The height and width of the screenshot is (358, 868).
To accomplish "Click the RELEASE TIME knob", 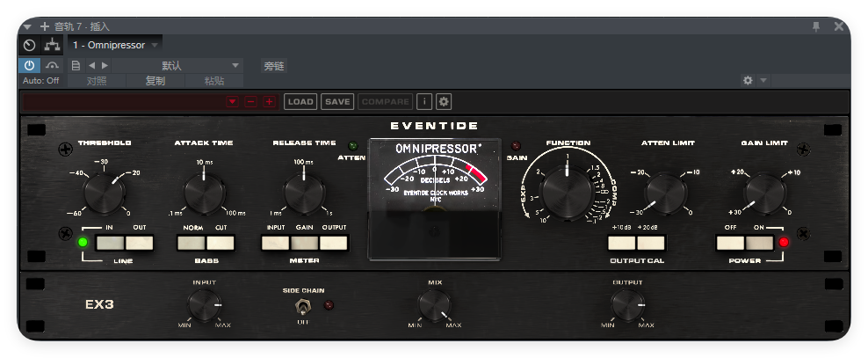I will (304, 193).
